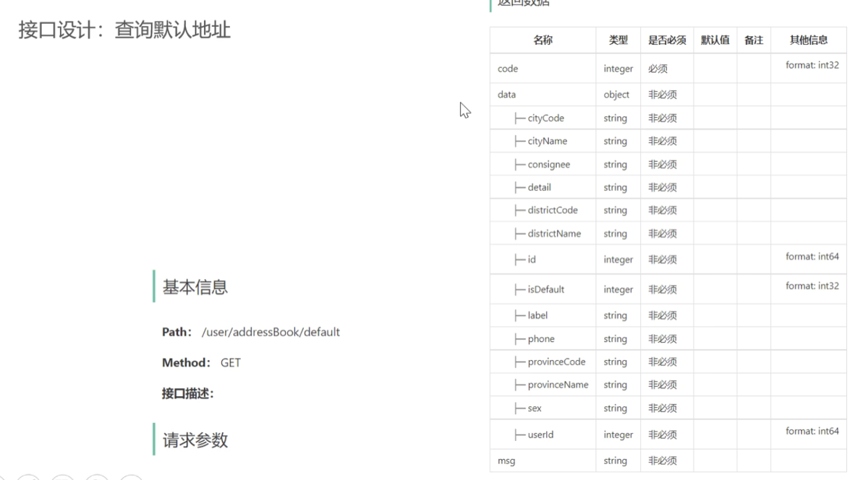Click the 是否必须 column header
868x480 pixels.
(667, 40)
